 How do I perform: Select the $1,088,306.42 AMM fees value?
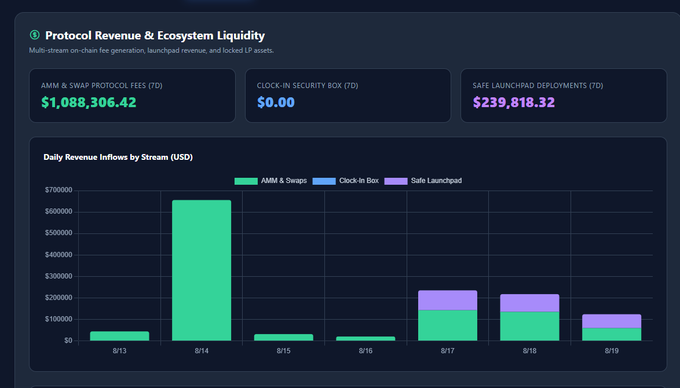[89, 102]
